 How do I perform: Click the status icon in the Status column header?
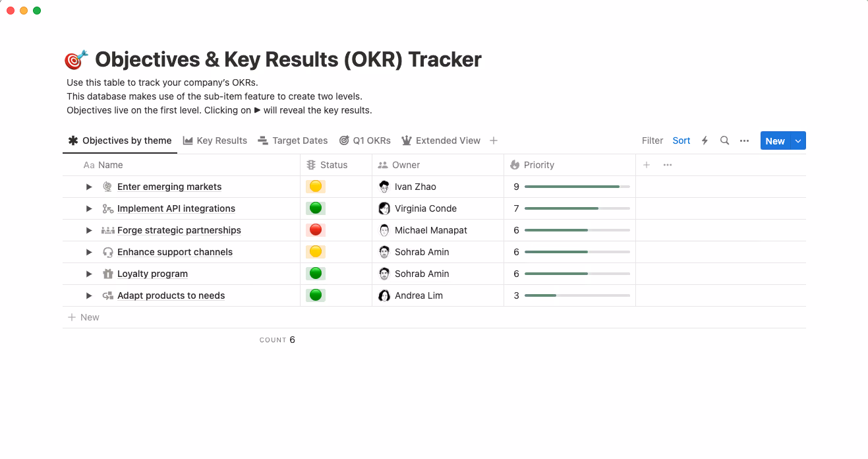coord(310,164)
